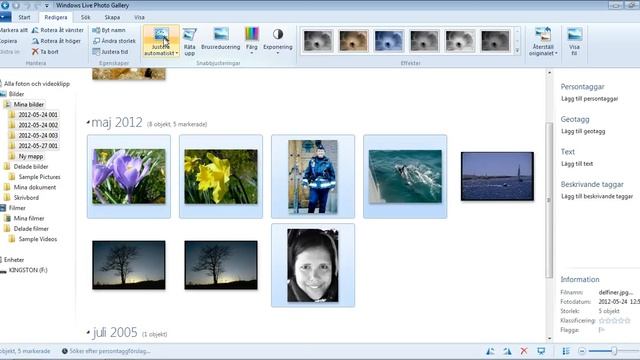This screenshot has height=360, width=640.
Task: Select the Sample Videos folder
Action: coord(38,239)
